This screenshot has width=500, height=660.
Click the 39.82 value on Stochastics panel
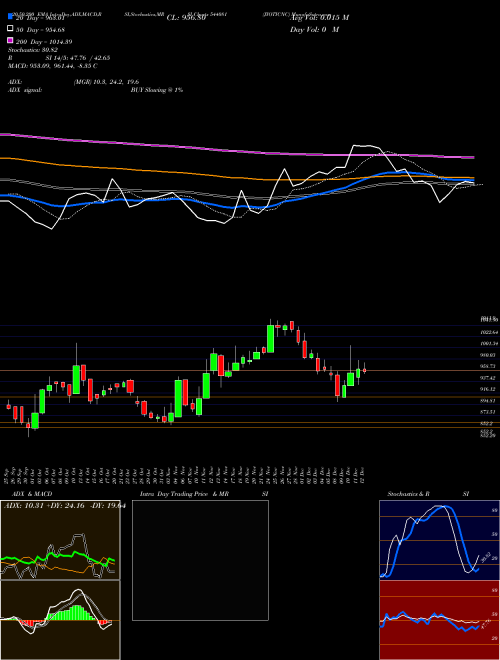point(485,558)
